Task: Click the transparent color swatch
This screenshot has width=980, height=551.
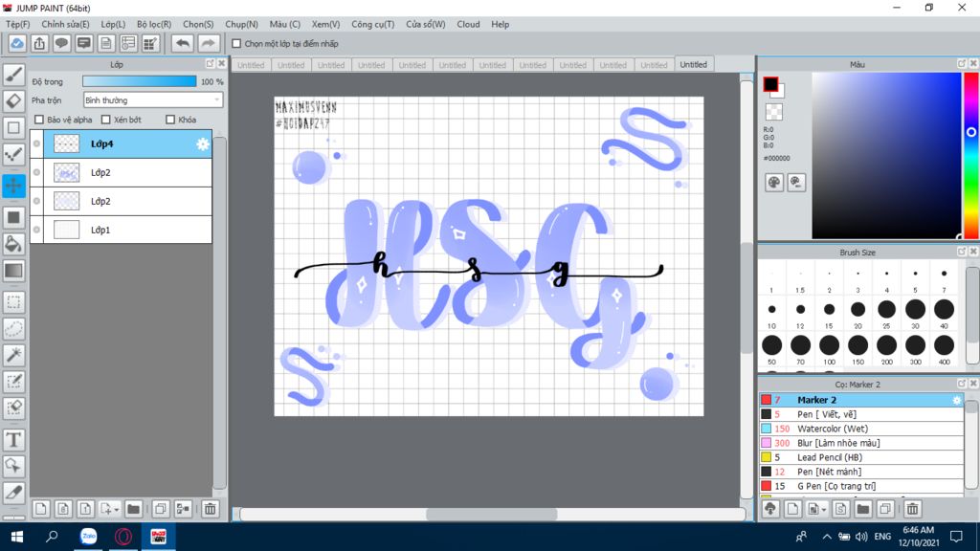Action: coord(773,112)
